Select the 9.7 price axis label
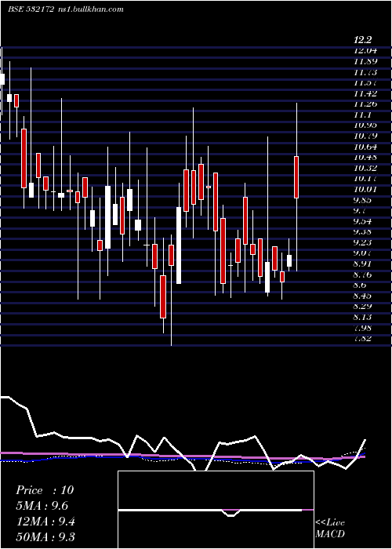The height and width of the screenshot is (549, 392). click(361, 211)
